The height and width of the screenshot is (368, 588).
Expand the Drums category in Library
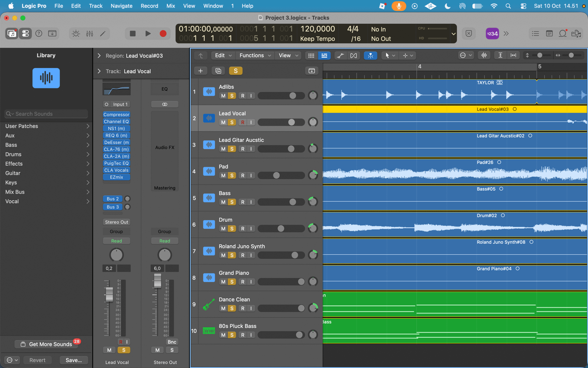[x=47, y=154]
